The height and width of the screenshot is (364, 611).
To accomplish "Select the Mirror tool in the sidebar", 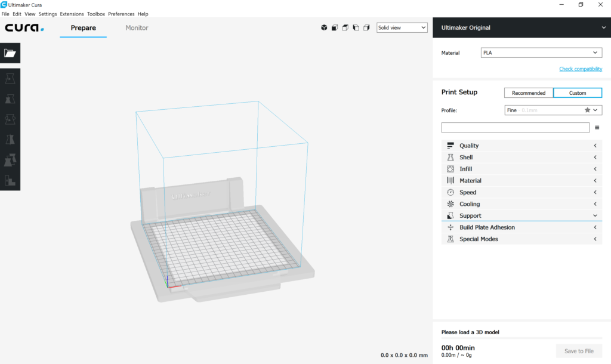I will (10, 138).
